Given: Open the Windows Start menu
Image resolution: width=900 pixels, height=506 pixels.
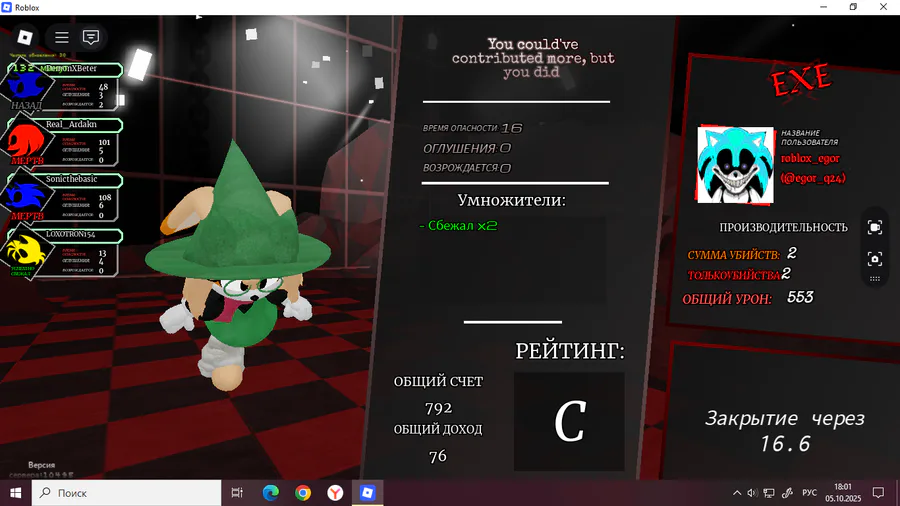Looking at the screenshot, I should click(15, 493).
